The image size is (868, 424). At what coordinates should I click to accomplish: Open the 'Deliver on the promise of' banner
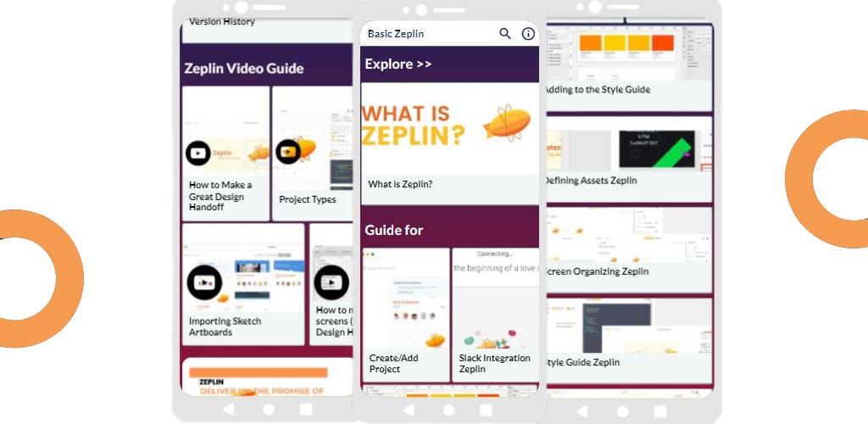[267, 377]
